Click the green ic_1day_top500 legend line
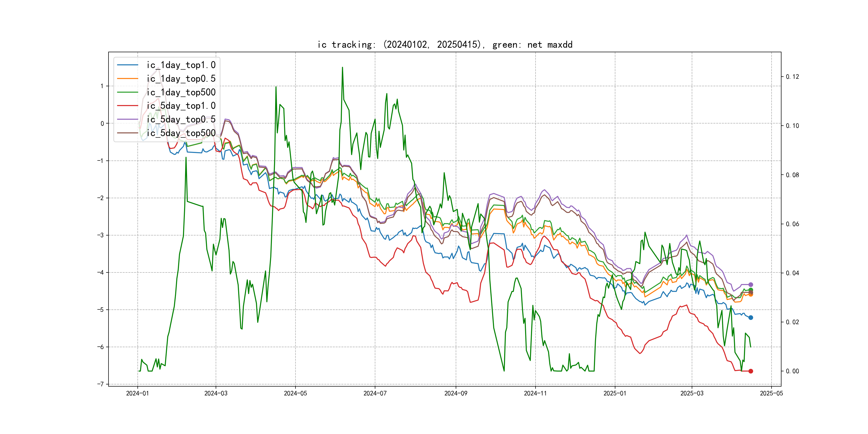Screen dimensions: 868x434 click(127, 92)
